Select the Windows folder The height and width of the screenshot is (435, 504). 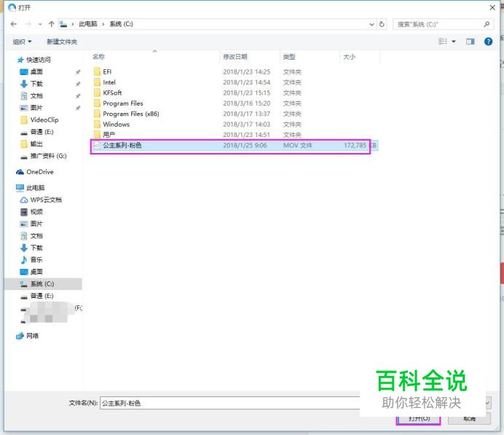coord(116,124)
